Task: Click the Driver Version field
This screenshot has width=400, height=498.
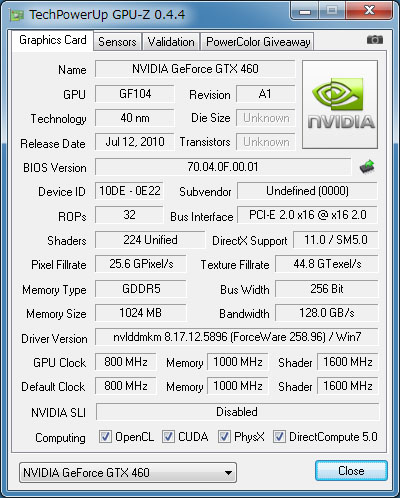Action: click(x=237, y=337)
